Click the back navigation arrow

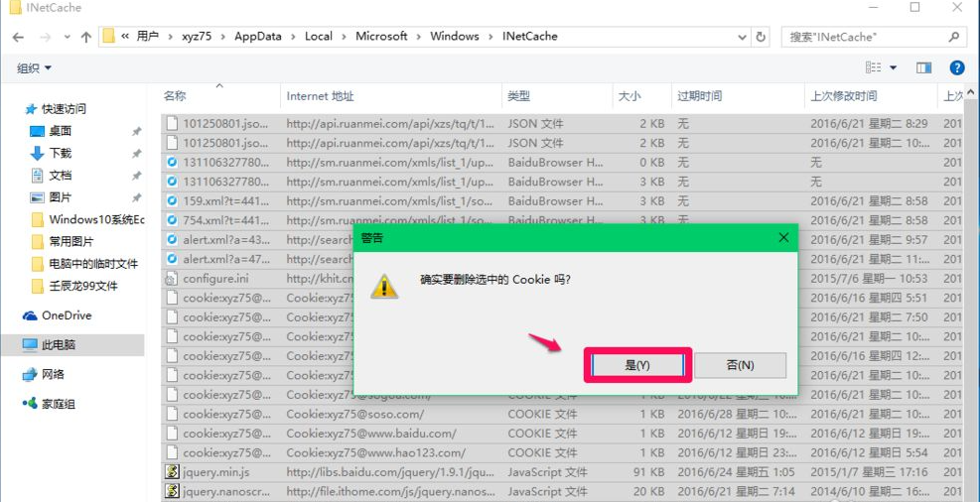(x=19, y=37)
